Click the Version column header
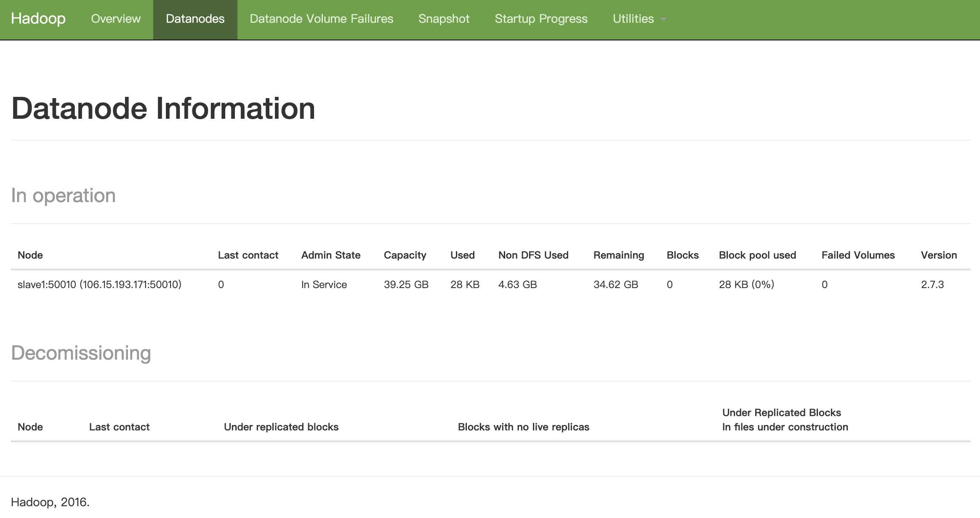The height and width of the screenshot is (518, 980). pos(939,255)
